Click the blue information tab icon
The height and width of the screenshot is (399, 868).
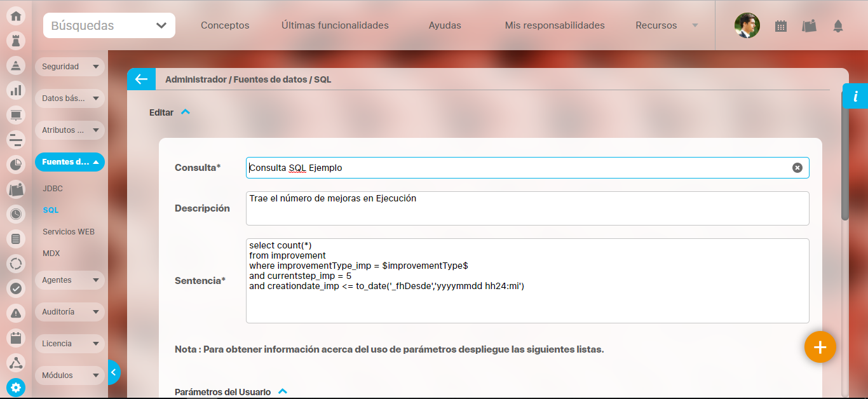[855, 97]
